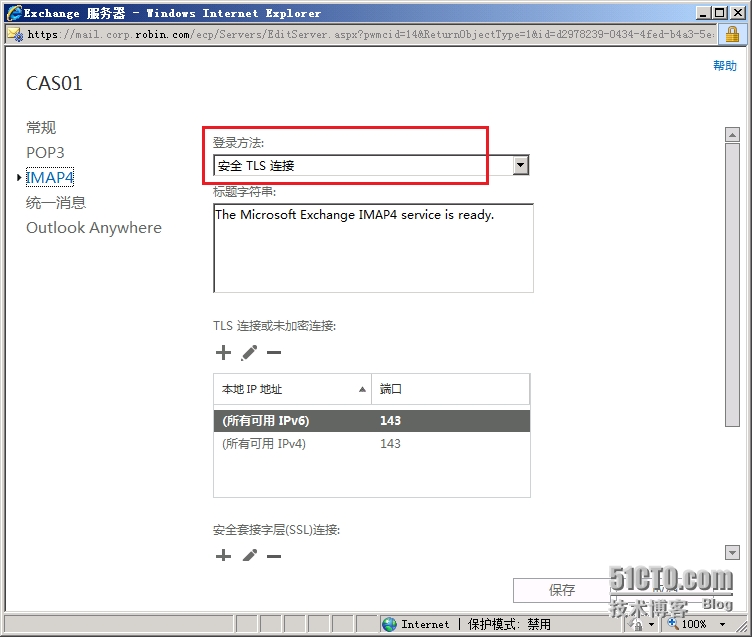
Task: Open the 帮助 help link
Action: coord(725,66)
